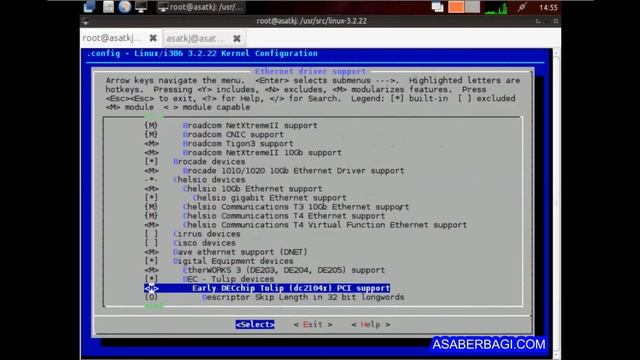
Task: Click the network connection plug icon
Action: point(522,7)
